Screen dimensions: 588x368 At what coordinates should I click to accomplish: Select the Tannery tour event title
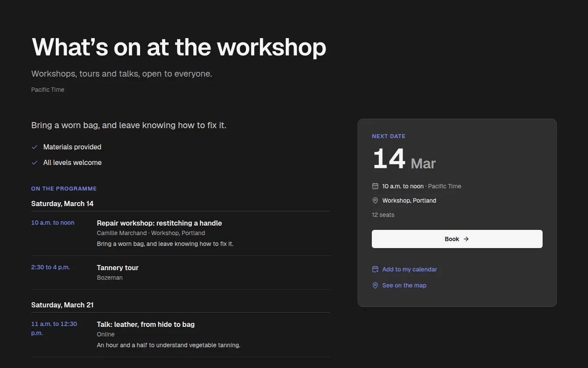(x=118, y=268)
